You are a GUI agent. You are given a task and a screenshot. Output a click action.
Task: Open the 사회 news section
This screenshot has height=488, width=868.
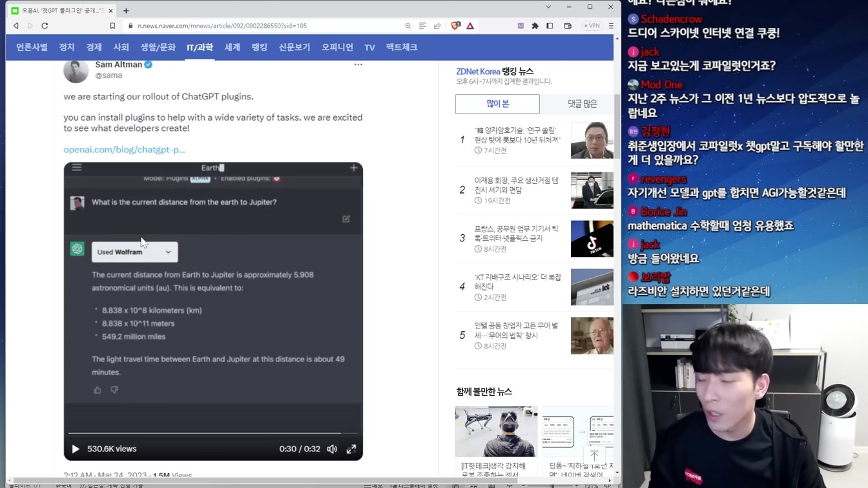pos(121,47)
